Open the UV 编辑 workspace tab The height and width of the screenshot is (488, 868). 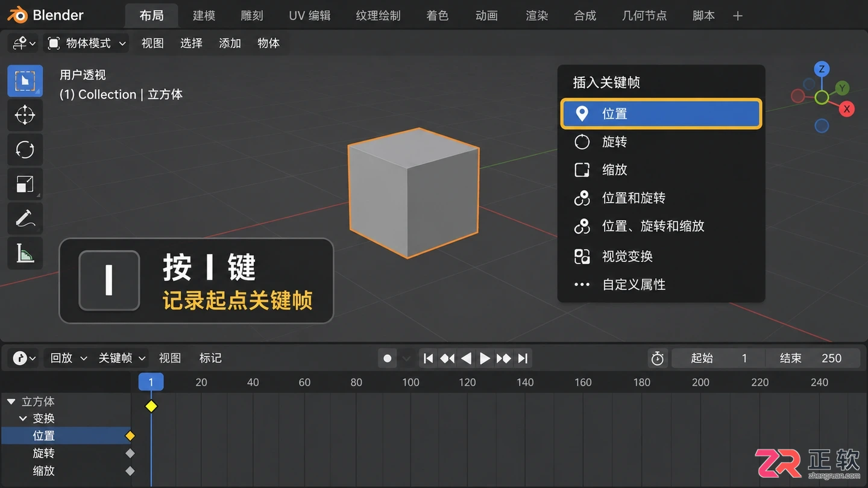point(310,16)
